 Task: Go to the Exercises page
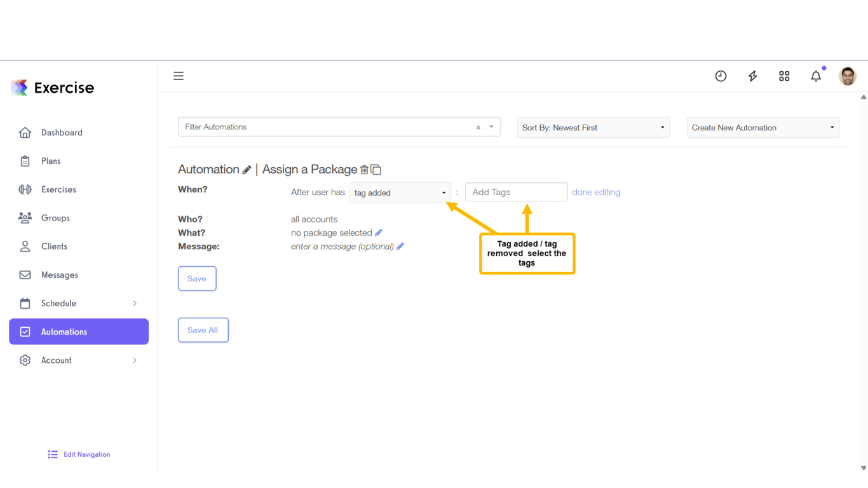[58, 189]
